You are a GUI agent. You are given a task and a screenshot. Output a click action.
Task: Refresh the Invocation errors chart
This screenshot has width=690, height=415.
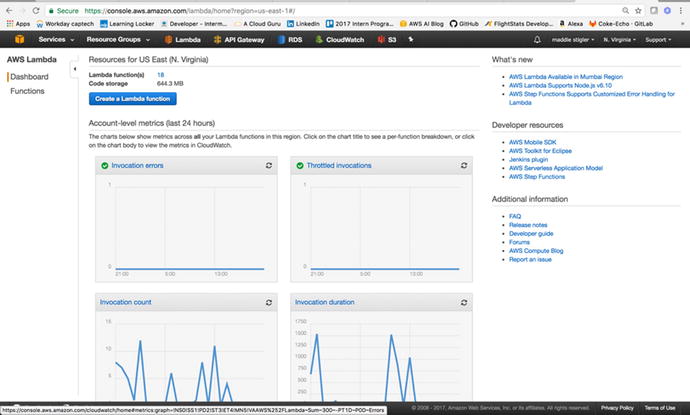click(x=268, y=165)
